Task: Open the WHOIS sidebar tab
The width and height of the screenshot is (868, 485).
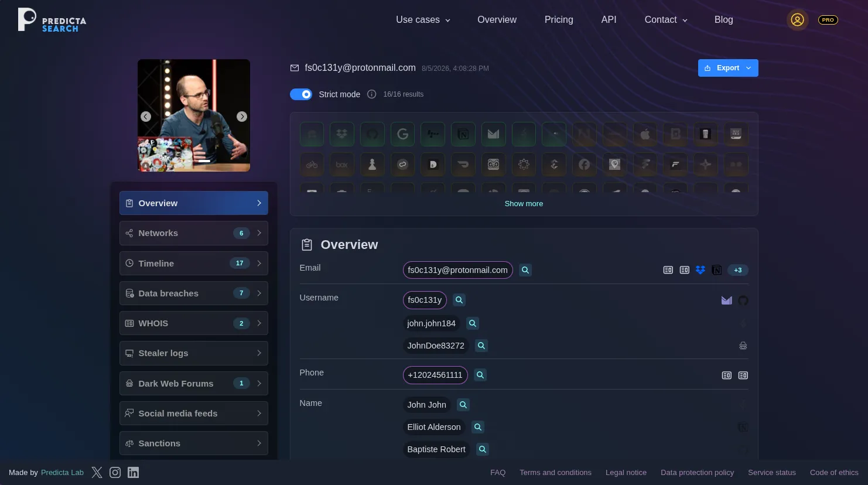Action: (x=194, y=323)
